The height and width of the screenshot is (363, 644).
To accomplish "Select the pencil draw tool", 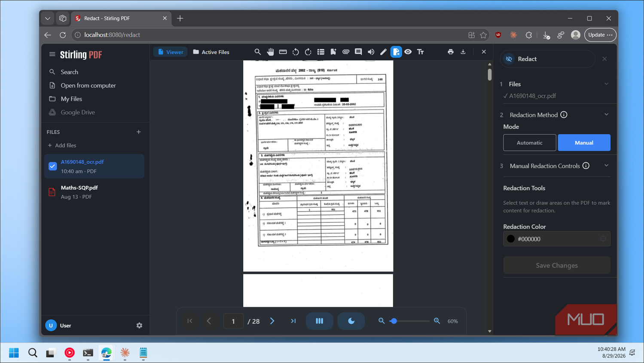I will pyautogui.click(x=383, y=52).
